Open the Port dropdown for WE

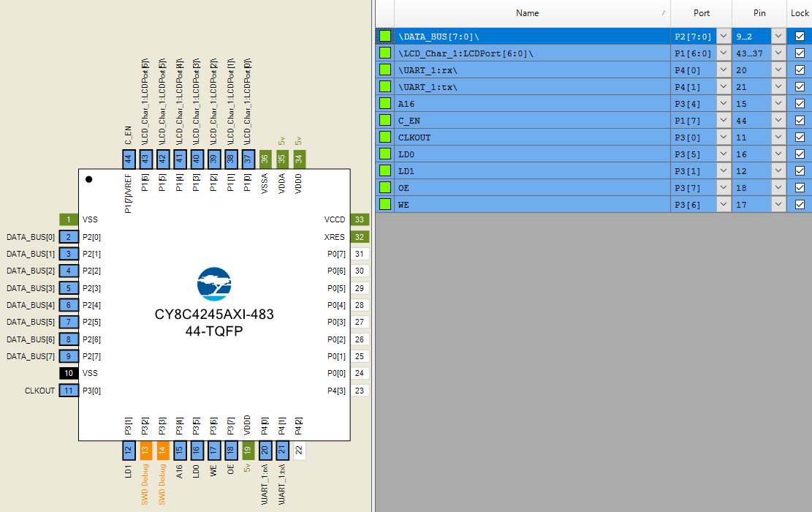[x=724, y=205]
